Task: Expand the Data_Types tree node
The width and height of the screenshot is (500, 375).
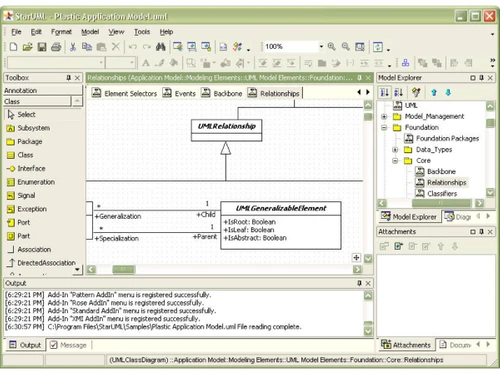Action: coord(395,150)
